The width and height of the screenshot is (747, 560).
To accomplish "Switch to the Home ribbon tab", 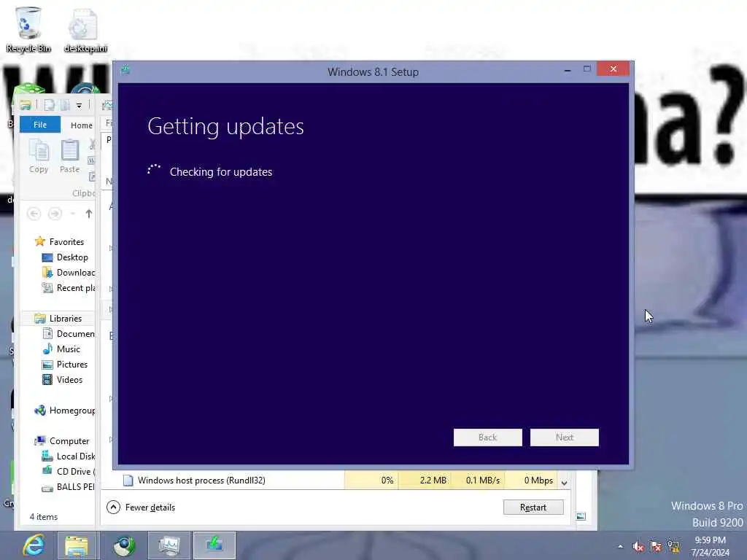I will click(x=82, y=125).
